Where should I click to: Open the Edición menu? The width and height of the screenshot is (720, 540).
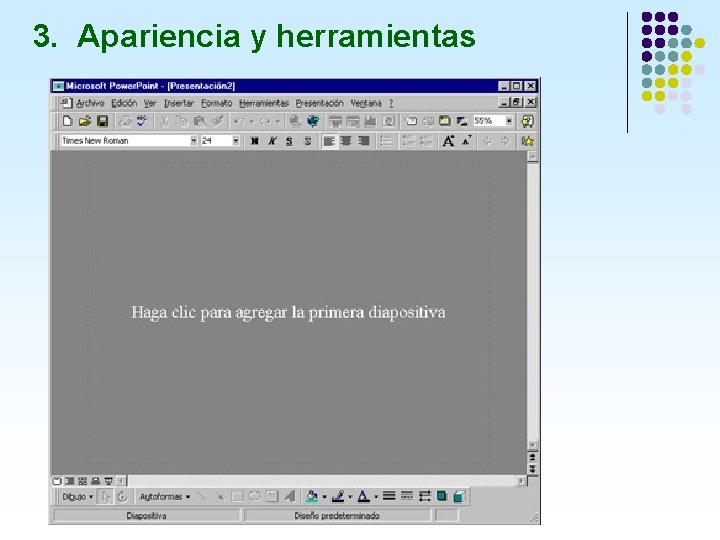[124, 103]
